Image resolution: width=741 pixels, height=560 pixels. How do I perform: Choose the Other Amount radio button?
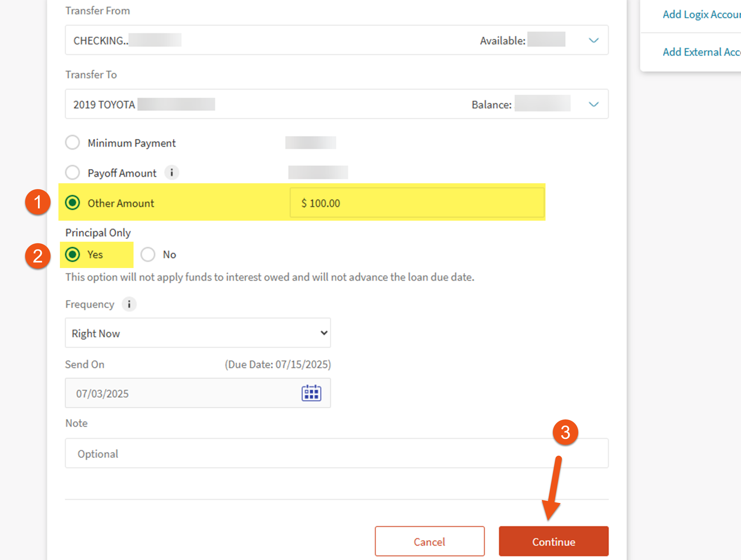click(72, 203)
